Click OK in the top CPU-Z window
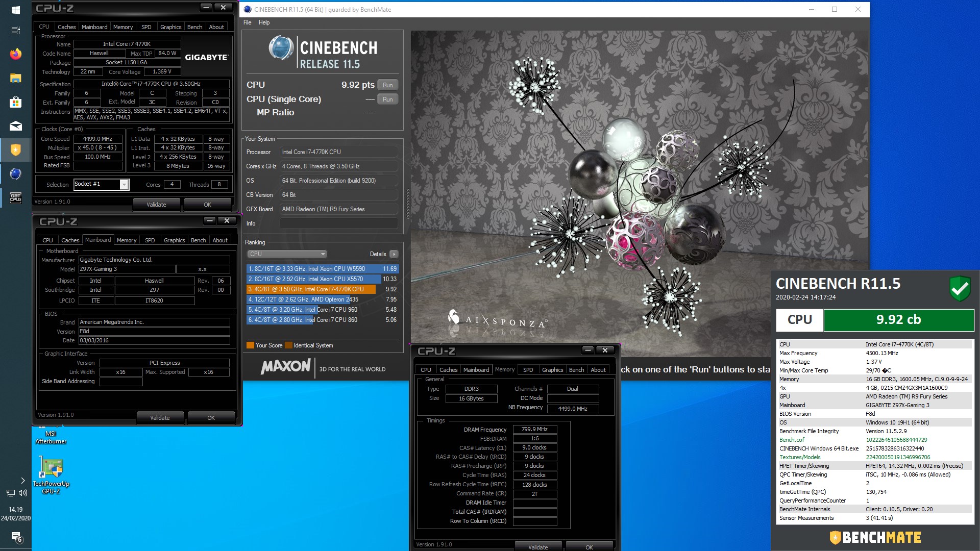This screenshot has height=551, width=980. pos(207,205)
